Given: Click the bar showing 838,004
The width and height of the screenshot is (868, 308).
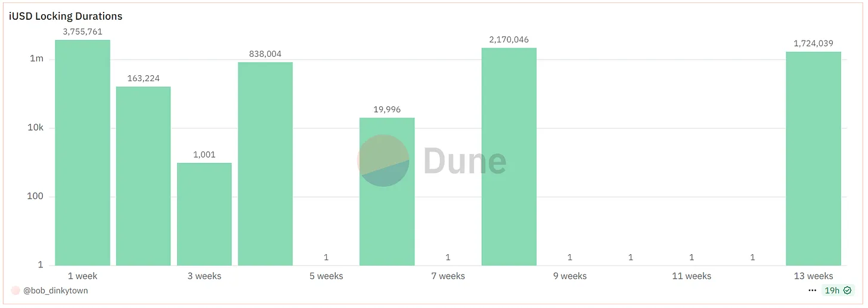Looking at the screenshot, I should click(265, 164).
